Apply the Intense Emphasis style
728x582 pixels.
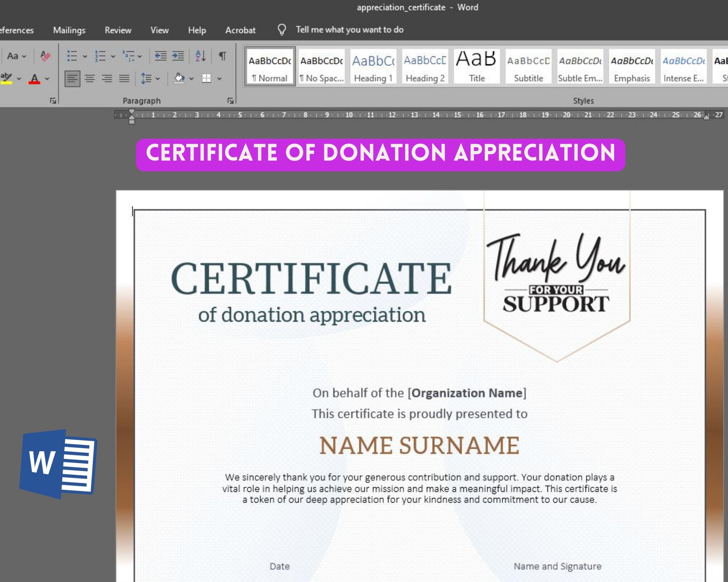coord(683,66)
